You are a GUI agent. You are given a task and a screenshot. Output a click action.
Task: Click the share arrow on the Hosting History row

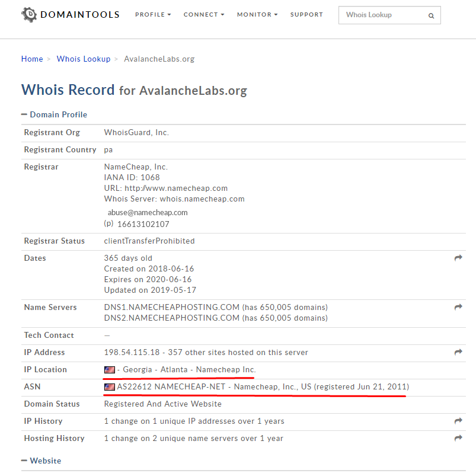point(457,438)
